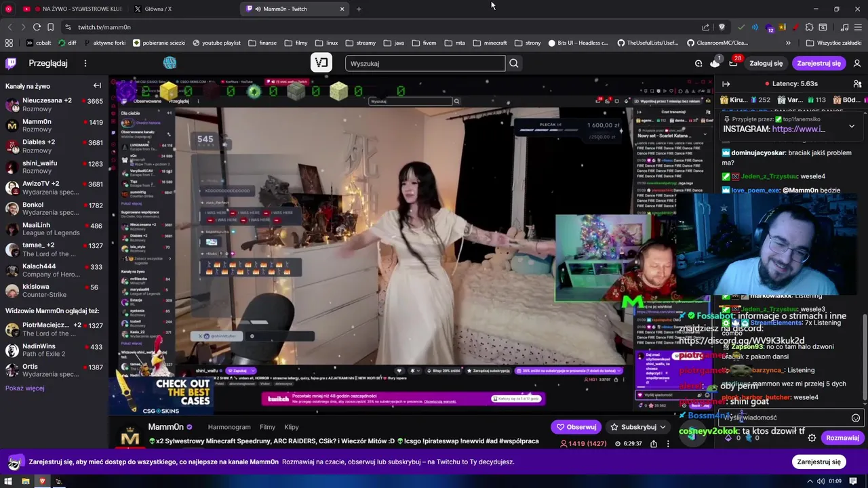Open the notifications icon with badge 1

pos(715,63)
